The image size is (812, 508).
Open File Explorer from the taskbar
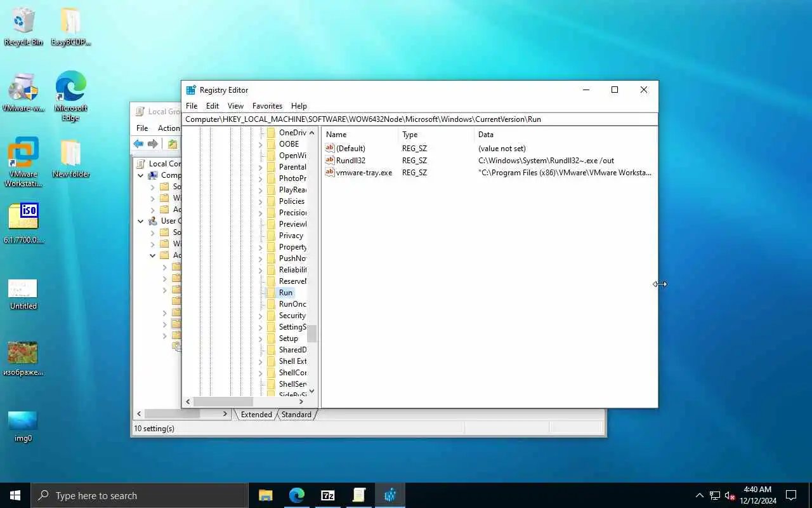pos(265,495)
